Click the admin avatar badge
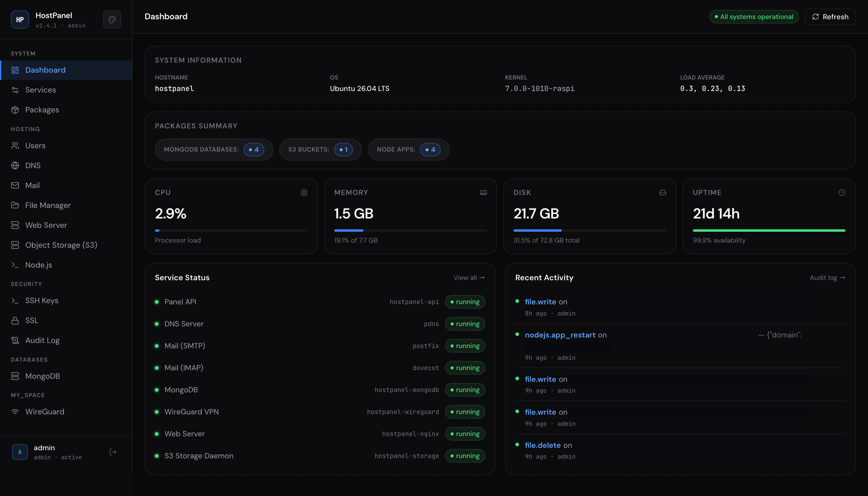 [20, 452]
